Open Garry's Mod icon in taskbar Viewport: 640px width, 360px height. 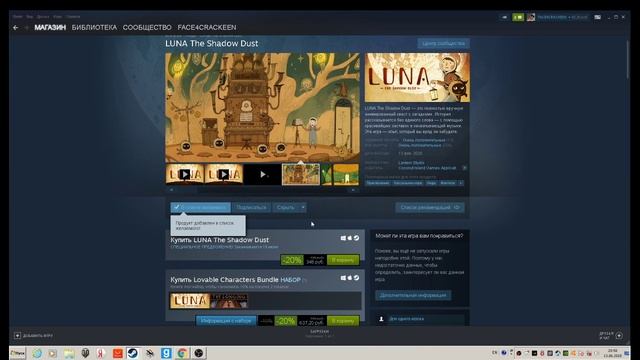point(166,353)
